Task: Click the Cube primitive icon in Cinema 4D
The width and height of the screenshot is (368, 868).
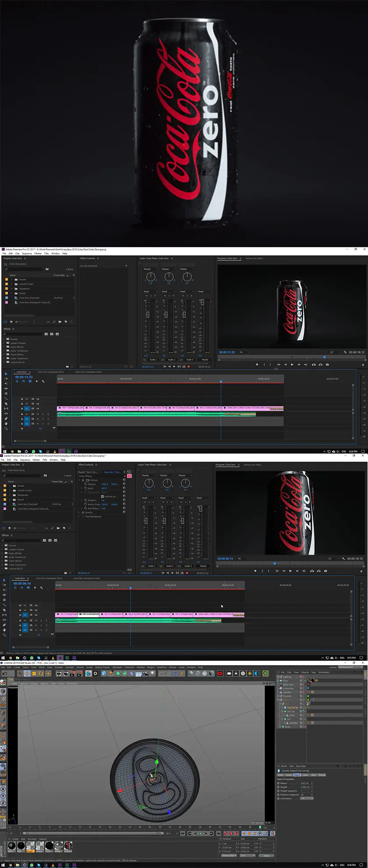Action: point(104,673)
